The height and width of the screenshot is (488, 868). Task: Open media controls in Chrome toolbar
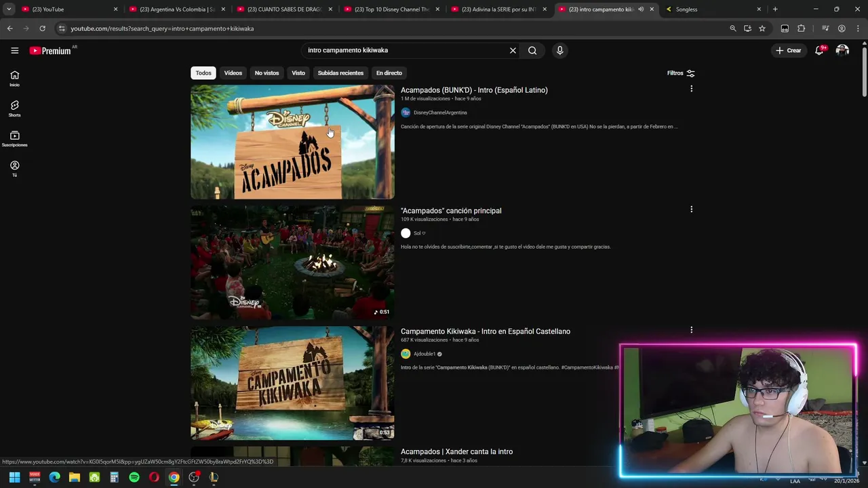pyautogui.click(x=825, y=28)
